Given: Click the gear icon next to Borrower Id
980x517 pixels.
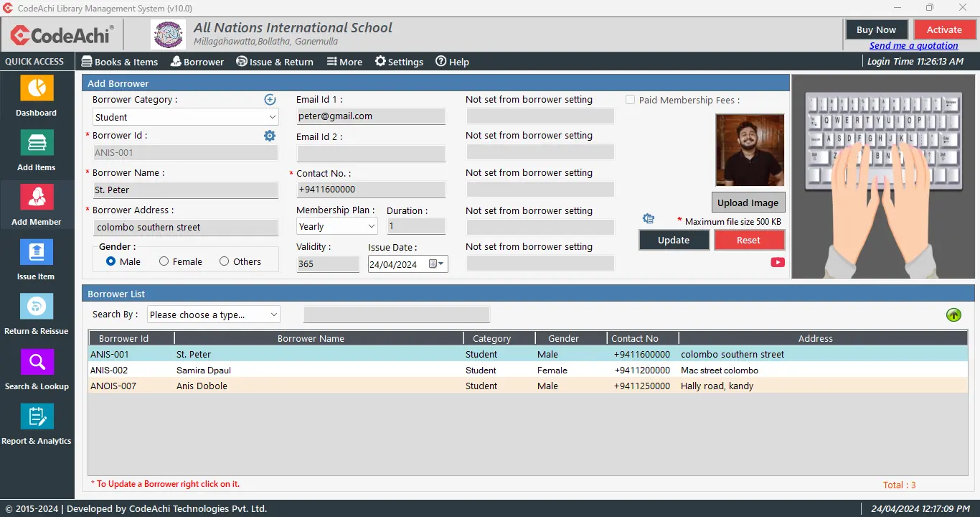Looking at the screenshot, I should (270, 136).
